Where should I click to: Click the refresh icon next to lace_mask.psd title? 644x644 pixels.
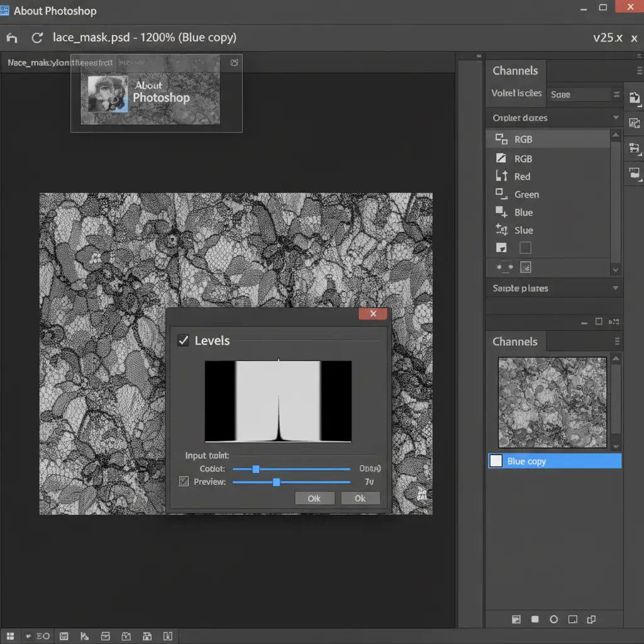point(37,38)
